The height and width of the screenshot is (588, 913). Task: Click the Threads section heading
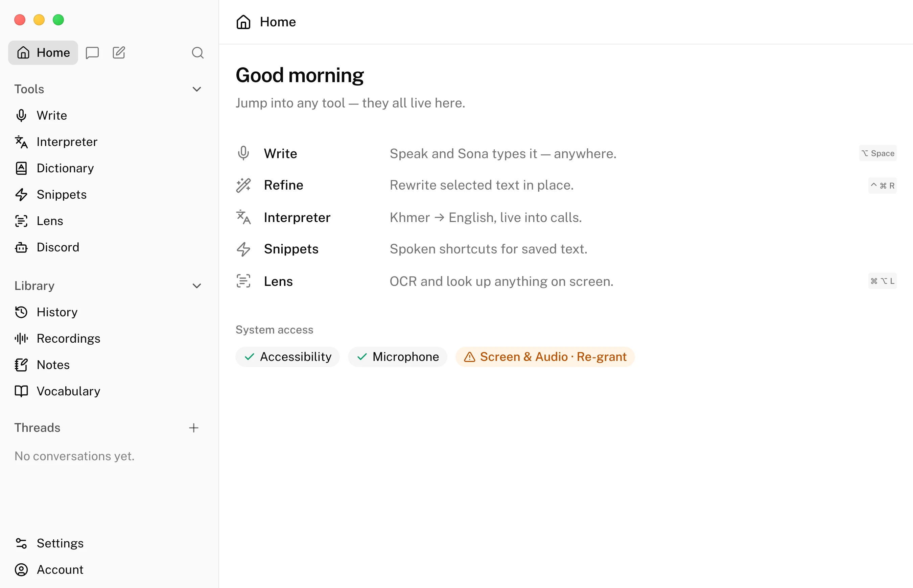pos(38,427)
